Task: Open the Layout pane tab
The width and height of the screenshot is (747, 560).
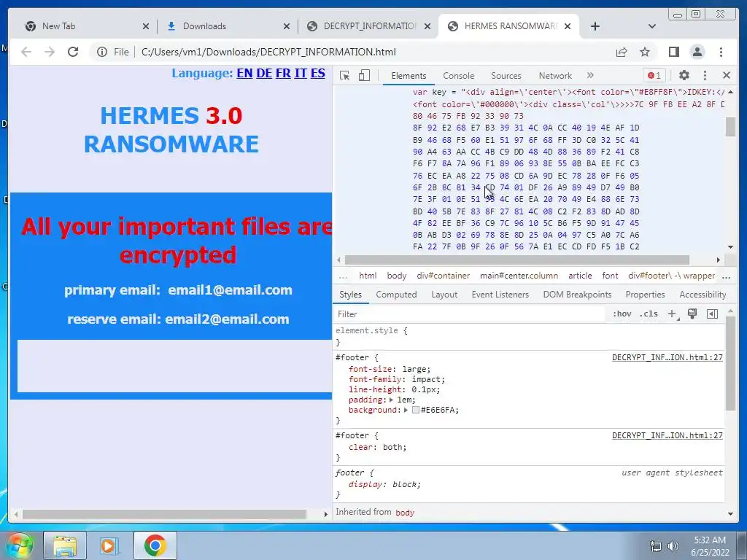Action: 444,295
